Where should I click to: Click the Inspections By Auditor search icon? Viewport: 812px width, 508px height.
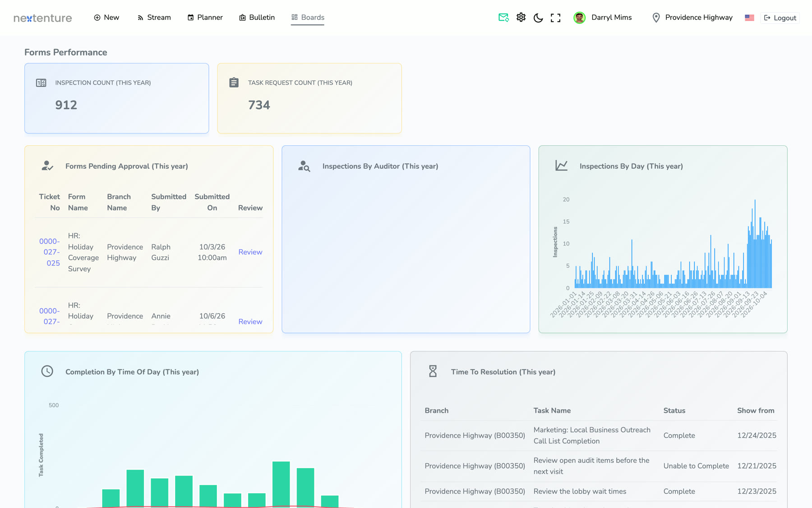pos(304,166)
